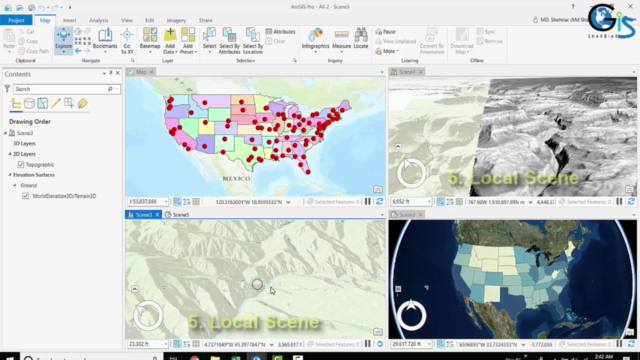Click View Unplaced labels
The height and width of the screenshot is (360, 640).
tap(396, 41)
